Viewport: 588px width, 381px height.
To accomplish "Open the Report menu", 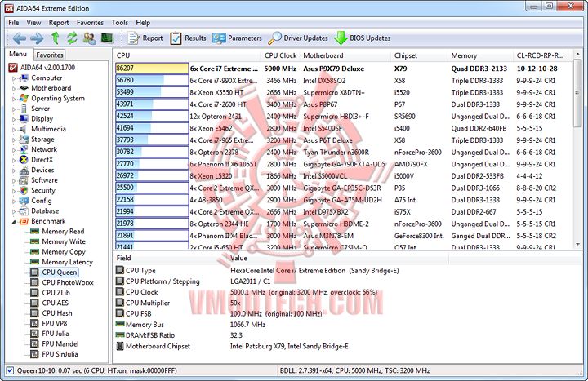I will coord(59,23).
